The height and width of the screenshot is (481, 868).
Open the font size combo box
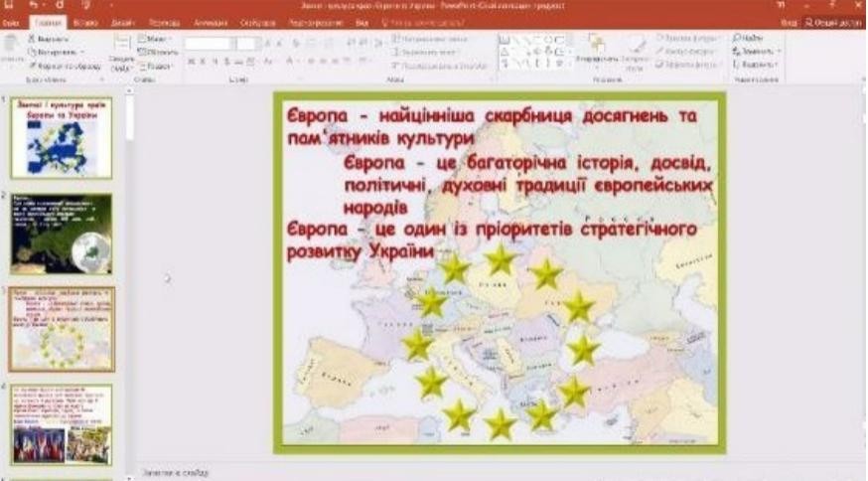click(247, 43)
